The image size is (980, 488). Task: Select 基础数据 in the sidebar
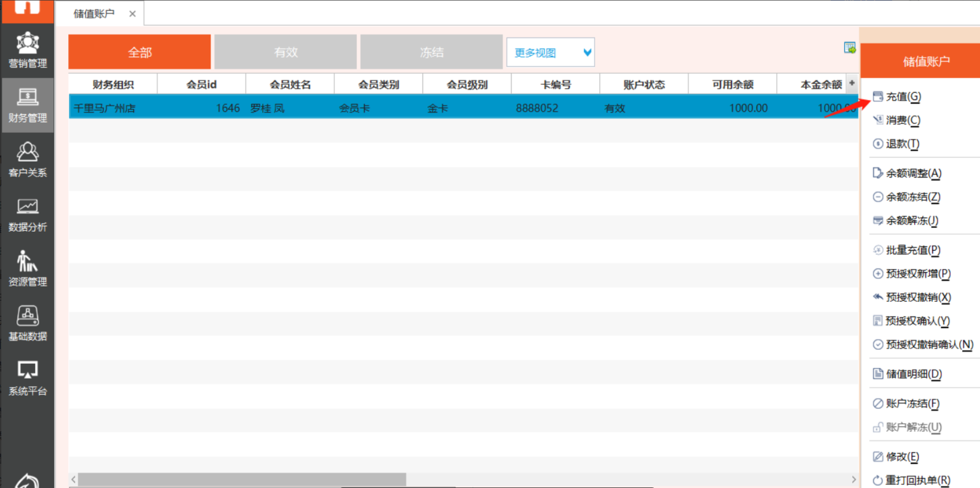coord(28,323)
